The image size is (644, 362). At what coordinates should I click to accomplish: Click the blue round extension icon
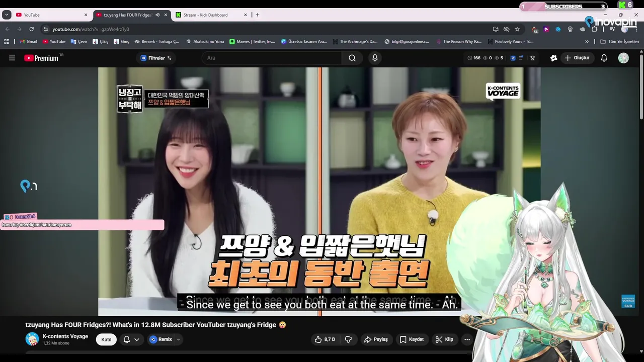[558, 29]
